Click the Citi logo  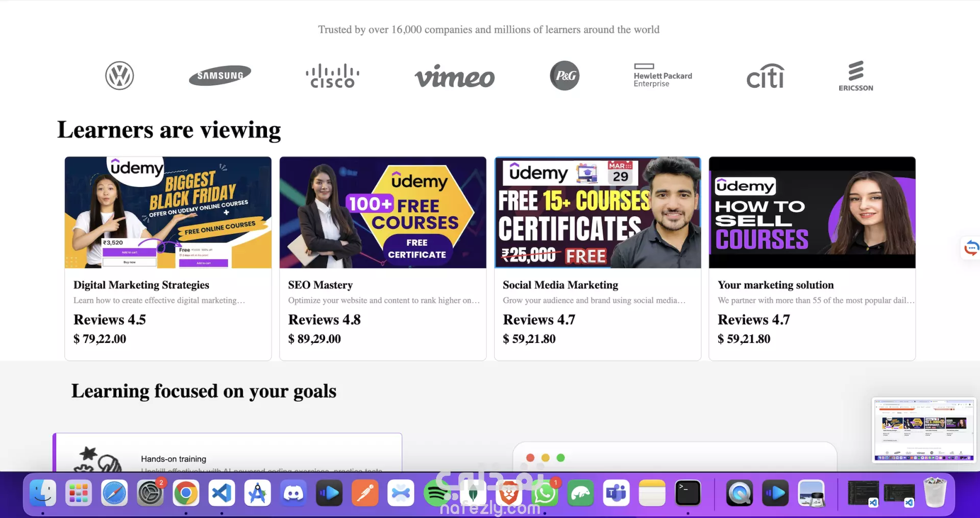(x=765, y=76)
